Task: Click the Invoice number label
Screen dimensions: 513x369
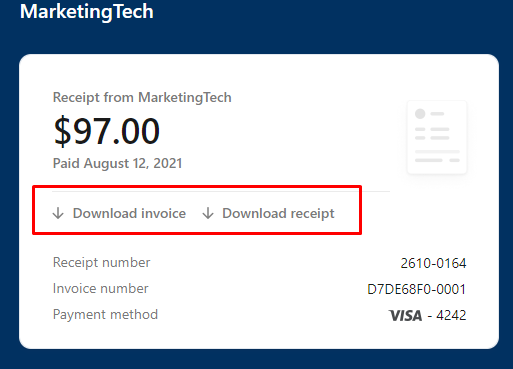Action: coord(101,289)
